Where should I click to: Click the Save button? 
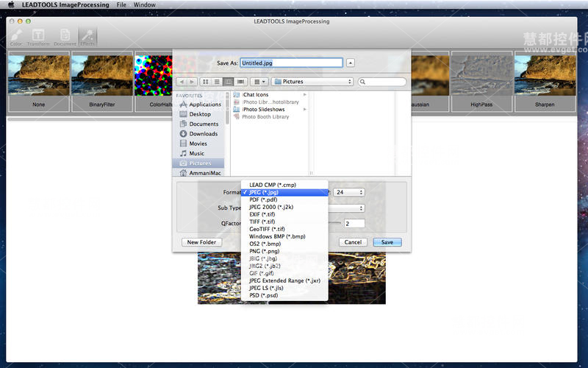387,242
